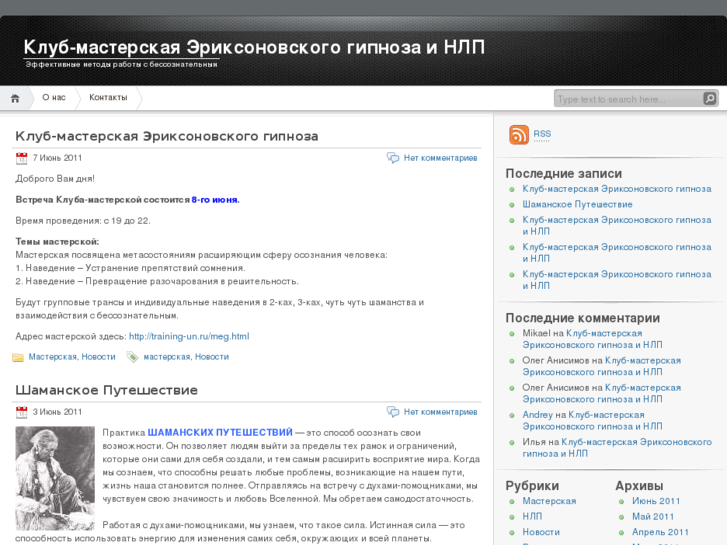This screenshot has width=727, height=545.
Task: Open the Мастерская category link under first post
Action: click(x=52, y=357)
